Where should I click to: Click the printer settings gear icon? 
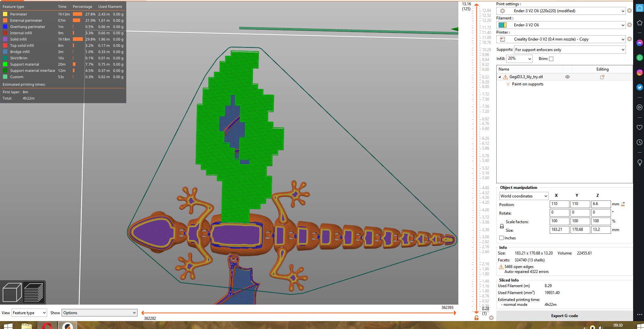pyautogui.click(x=629, y=39)
